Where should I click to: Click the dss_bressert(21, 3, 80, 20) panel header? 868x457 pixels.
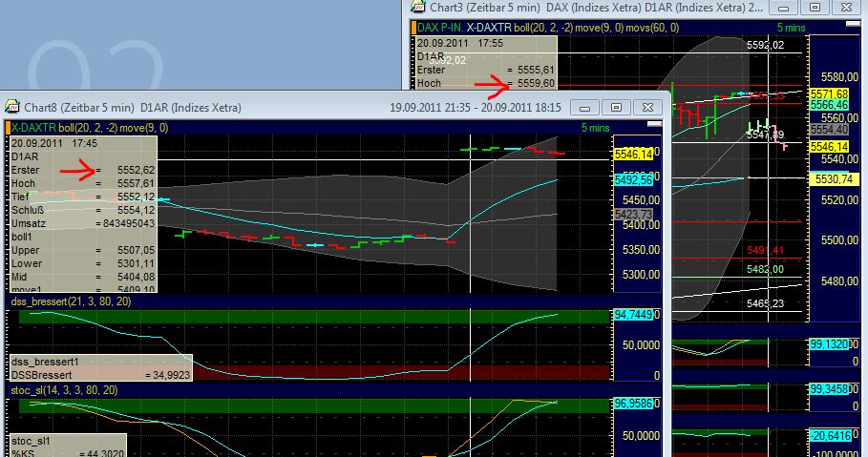click(x=71, y=301)
